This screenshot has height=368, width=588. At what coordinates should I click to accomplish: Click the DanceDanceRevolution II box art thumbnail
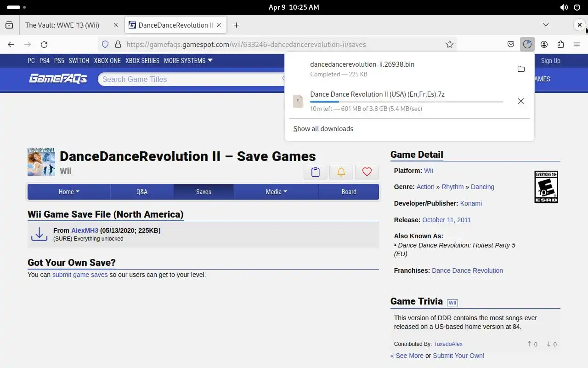pyautogui.click(x=41, y=162)
